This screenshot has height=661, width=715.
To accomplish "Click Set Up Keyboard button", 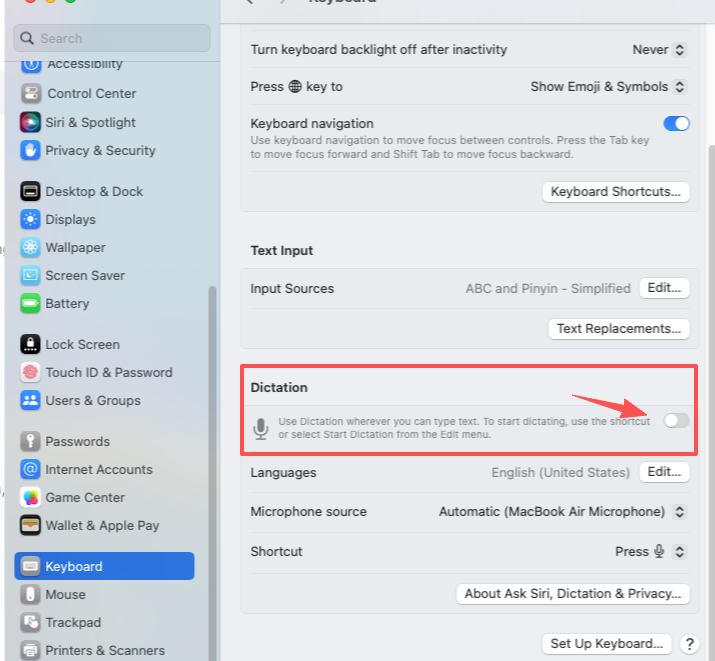I will [x=606, y=644].
